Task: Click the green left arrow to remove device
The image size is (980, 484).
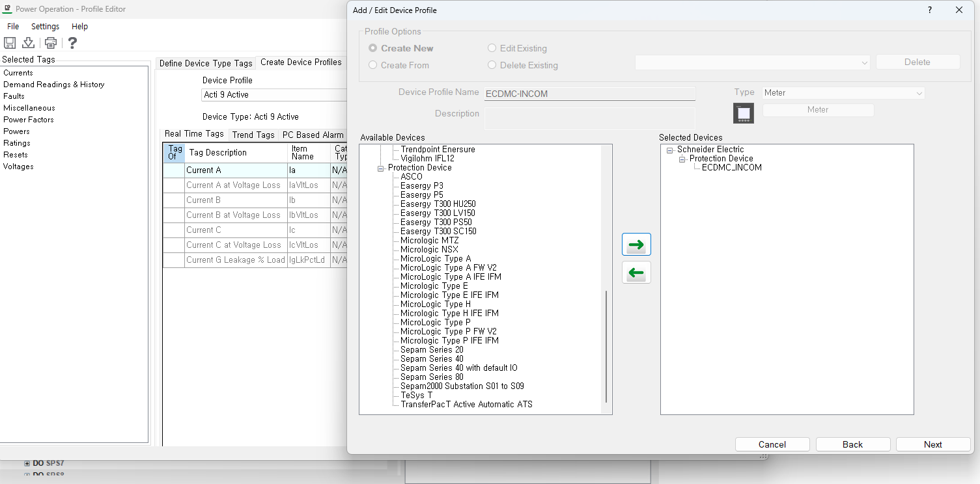Action: pyautogui.click(x=636, y=273)
